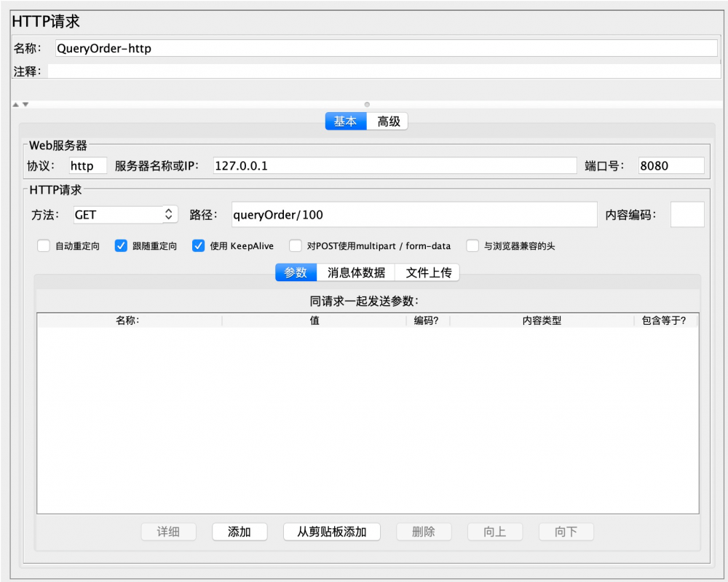Select the 基本 tab
Image resolution: width=728 pixels, height=582 pixels.
(x=345, y=121)
